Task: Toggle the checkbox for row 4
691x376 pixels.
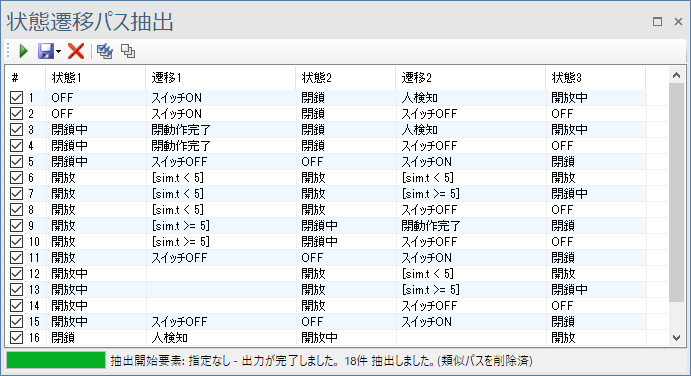Action: (x=16, y=145)
